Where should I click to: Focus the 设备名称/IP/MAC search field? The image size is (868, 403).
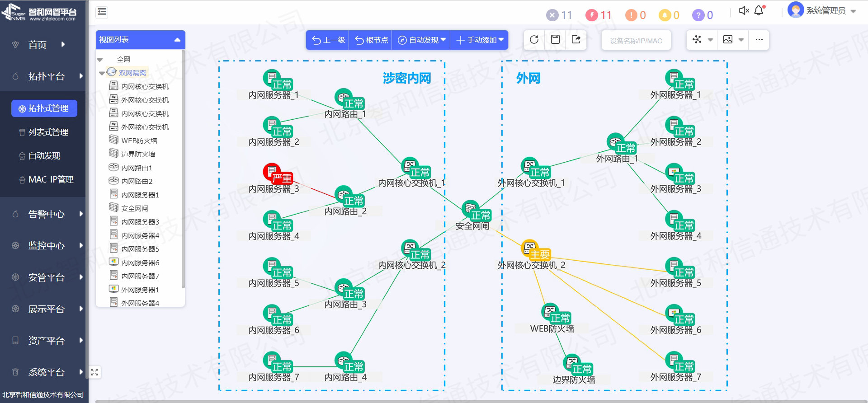[636, 41]
